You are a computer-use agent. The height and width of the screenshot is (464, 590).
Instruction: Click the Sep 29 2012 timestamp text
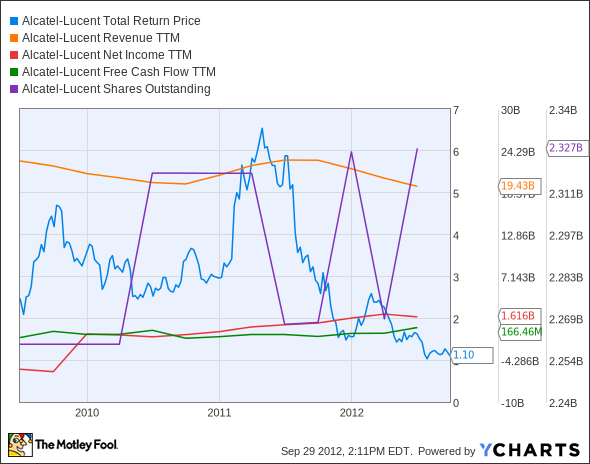[x=347, y=451]
